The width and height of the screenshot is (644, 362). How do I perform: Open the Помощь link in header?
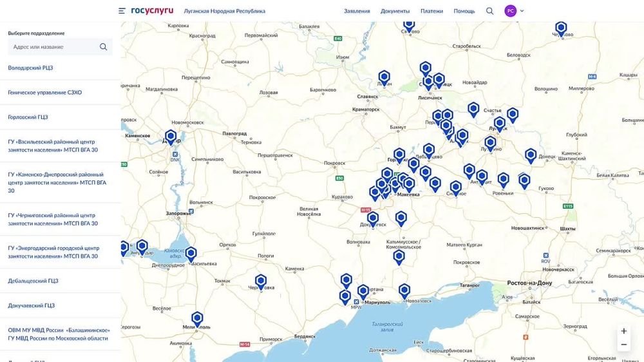tap(464, 11)
